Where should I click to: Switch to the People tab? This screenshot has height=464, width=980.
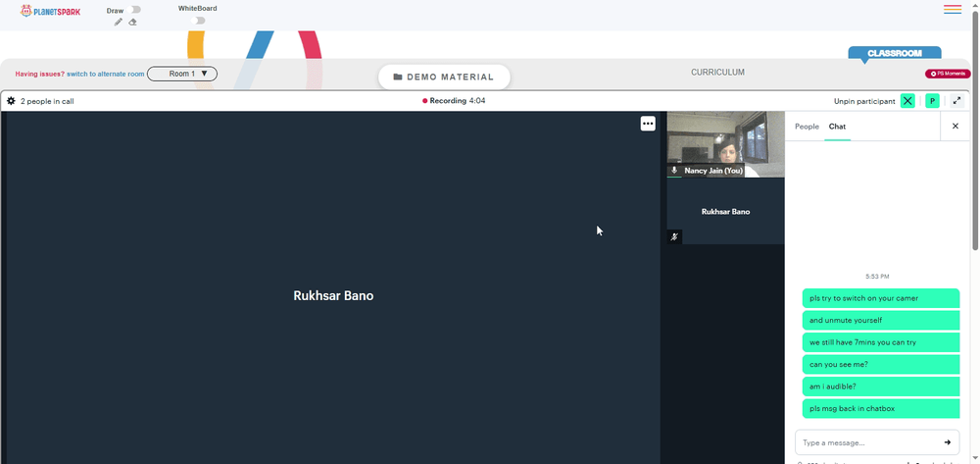pos(807,127)
